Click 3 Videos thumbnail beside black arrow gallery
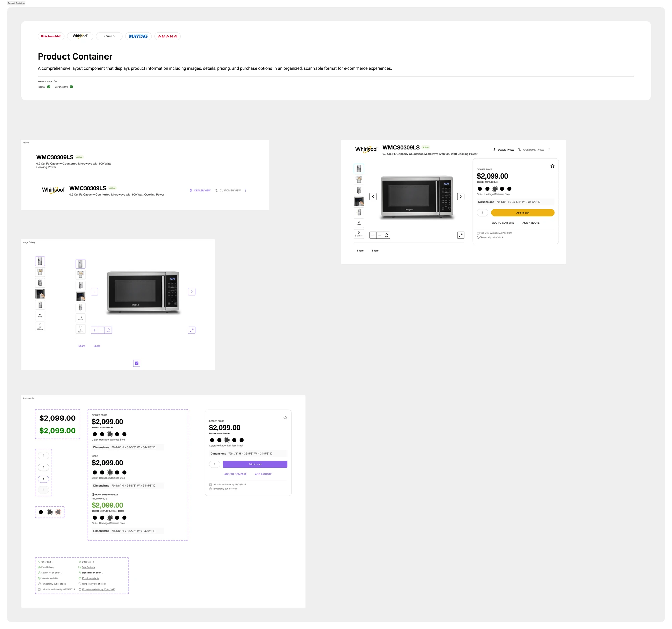The image size is (672, 629). point(359,234)
